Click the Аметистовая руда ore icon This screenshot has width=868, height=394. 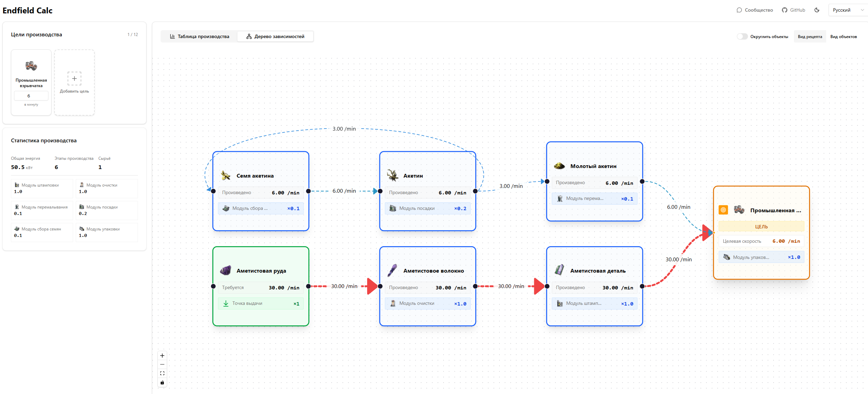pyautogui.click(x=225, y=271)
